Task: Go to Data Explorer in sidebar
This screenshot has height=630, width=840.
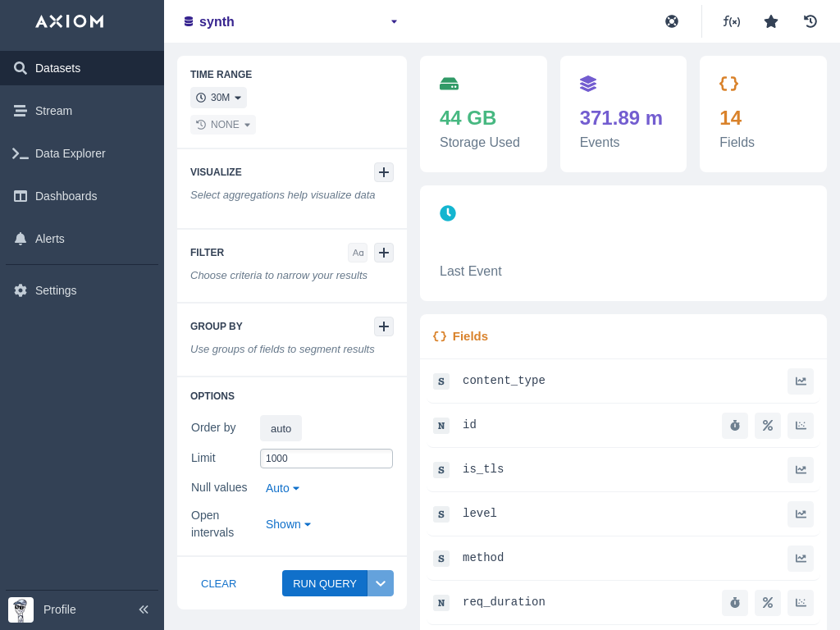Action: [x=71, y=153]
